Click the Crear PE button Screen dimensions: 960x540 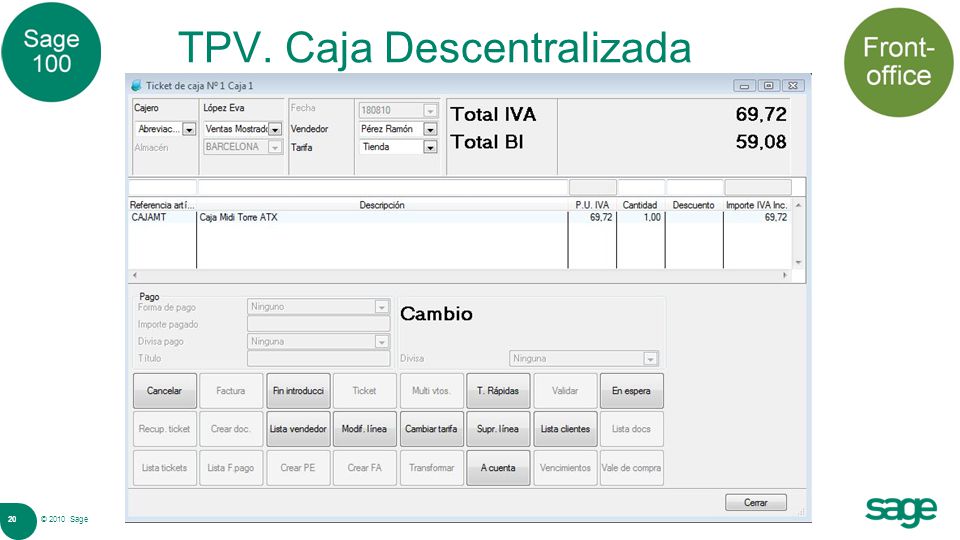(298, 468)
